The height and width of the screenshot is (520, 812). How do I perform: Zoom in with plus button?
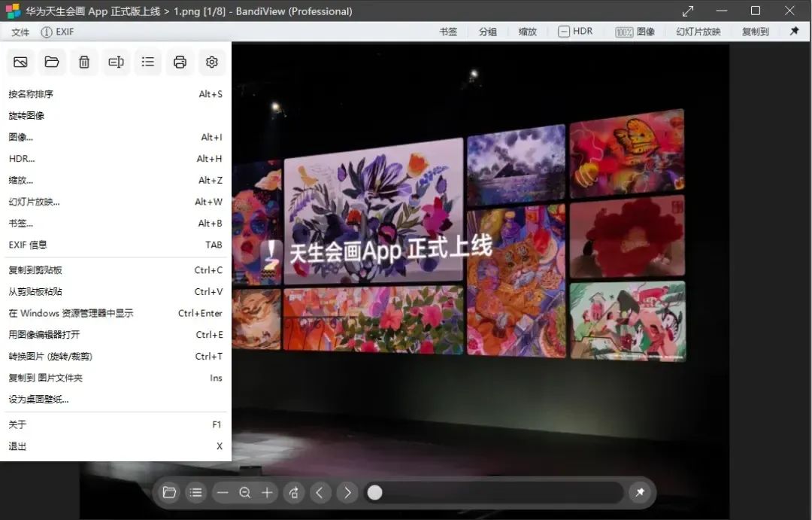coord(267,492)
